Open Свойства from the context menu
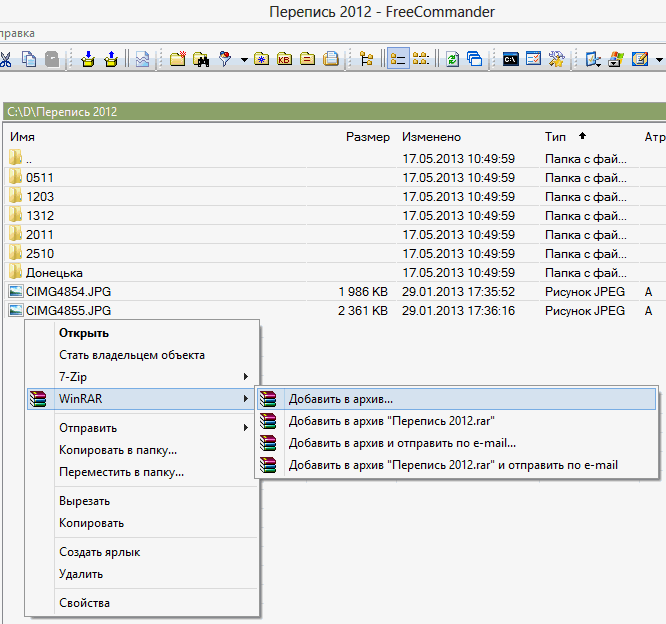Image resolution: width=666 pixels, height=624 pixels. (142, 603)
